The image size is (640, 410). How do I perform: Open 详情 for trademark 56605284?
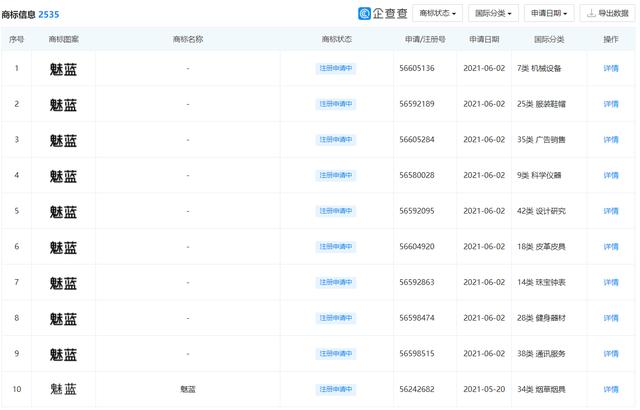tap(611, 140)
